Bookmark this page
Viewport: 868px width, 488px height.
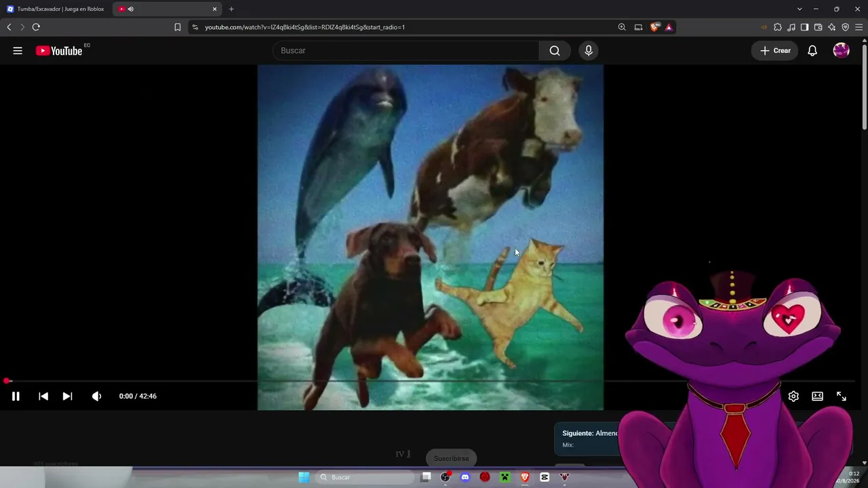tap(178, 27)
